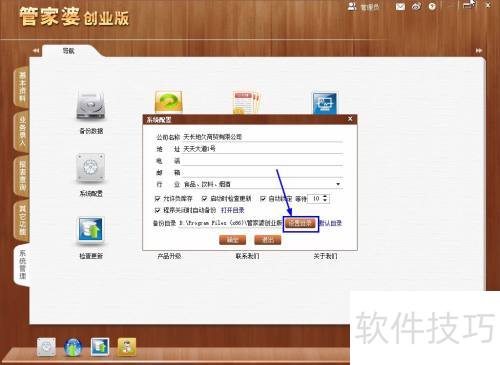
Task: Close the 系统配置 dialog
Action: click(350, 119)
